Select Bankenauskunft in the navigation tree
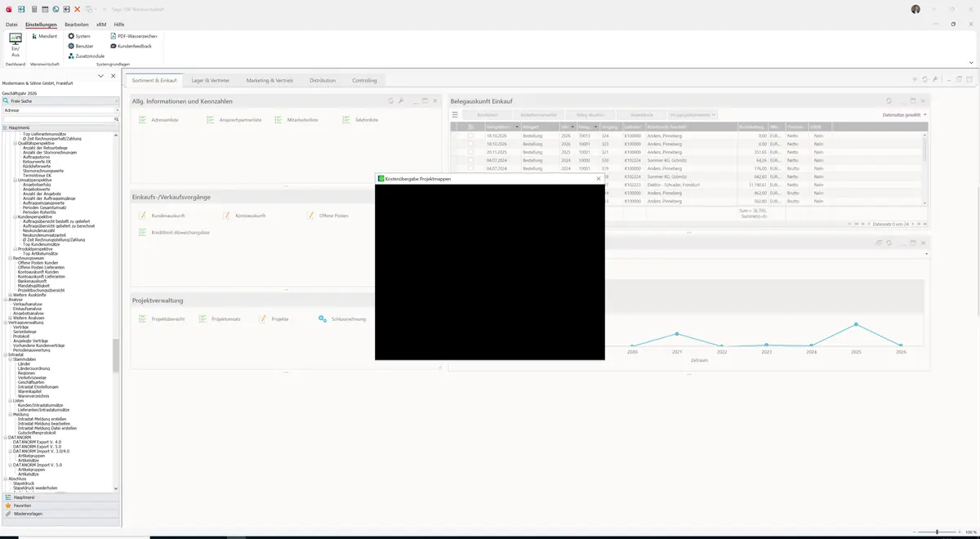Image resolution: width=980 pixels, height=539 pixels. pos(34,281)
